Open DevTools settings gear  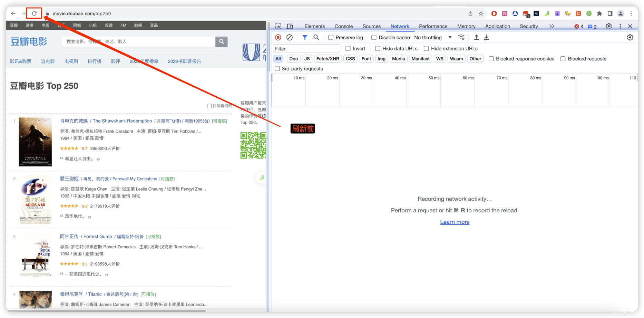click(609, 26)
